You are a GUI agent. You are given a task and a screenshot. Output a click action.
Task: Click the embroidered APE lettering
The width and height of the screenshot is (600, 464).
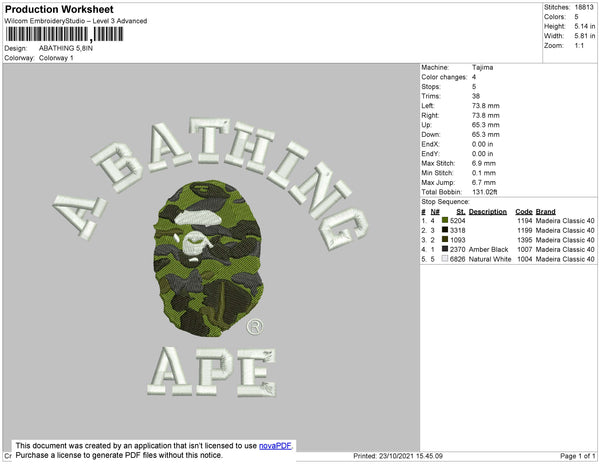(x=212, y=372)
